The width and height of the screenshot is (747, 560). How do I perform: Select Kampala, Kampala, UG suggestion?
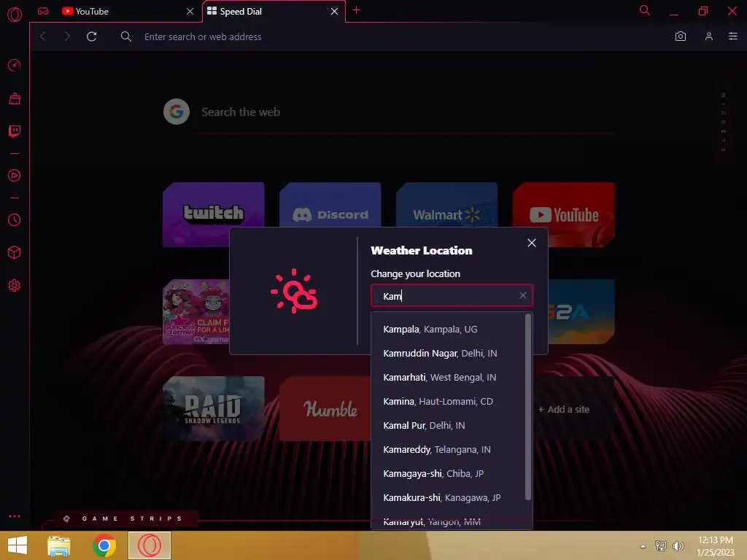pyautogui.click(x=448, y=329)
